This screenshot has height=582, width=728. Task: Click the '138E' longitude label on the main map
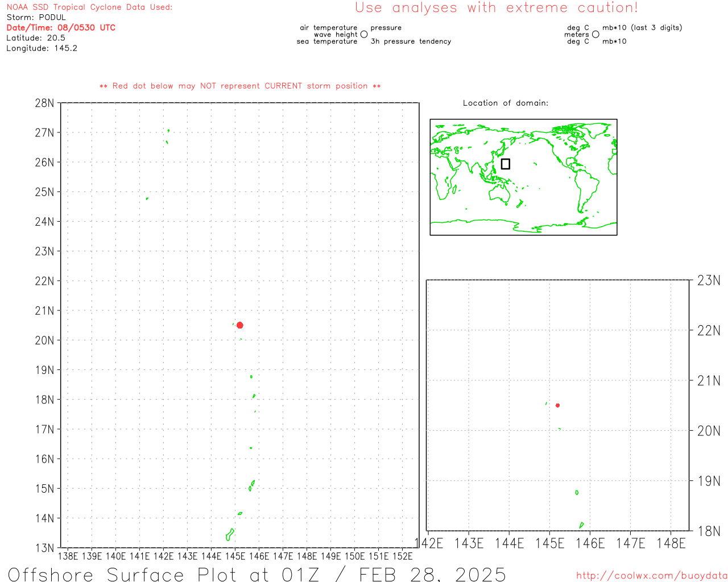(x=68, y=556)
